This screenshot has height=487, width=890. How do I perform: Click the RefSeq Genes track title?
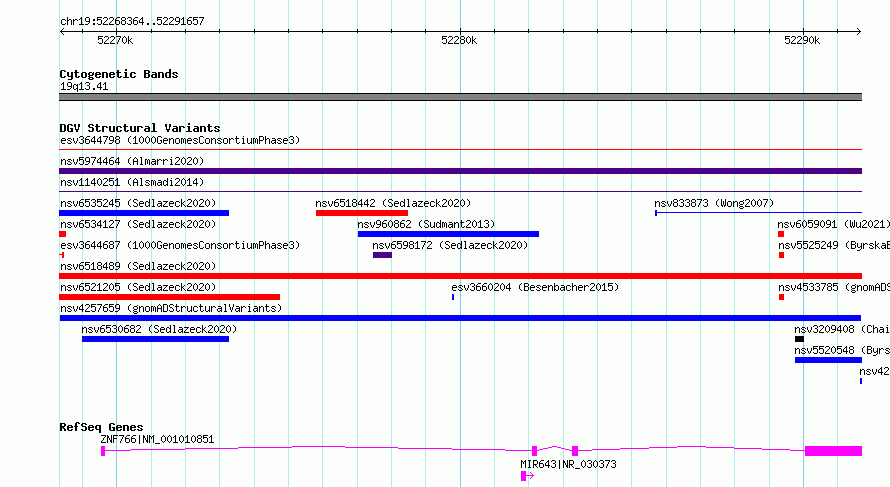[x=102, y=427]
